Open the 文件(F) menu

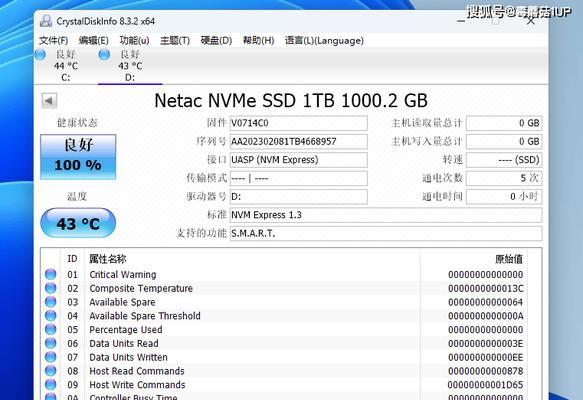[54, 41]
